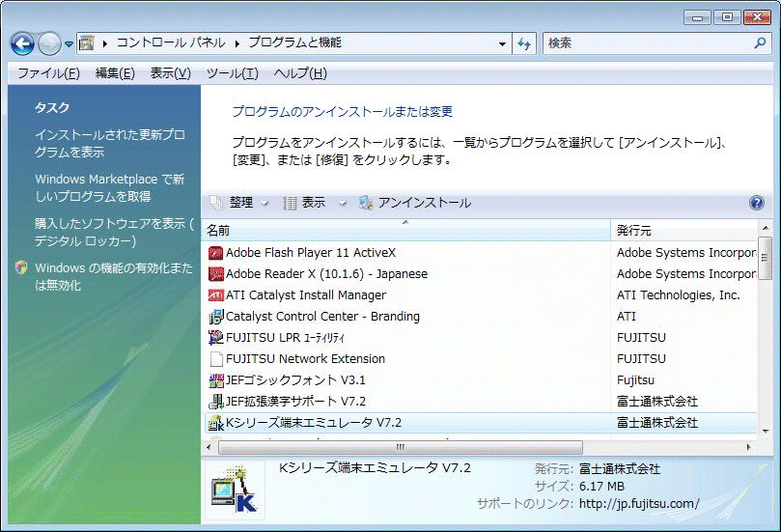Click the JEFゴシックフォント V3.1 icon
This screenshot has width=781, height=532.
(215, 380)
